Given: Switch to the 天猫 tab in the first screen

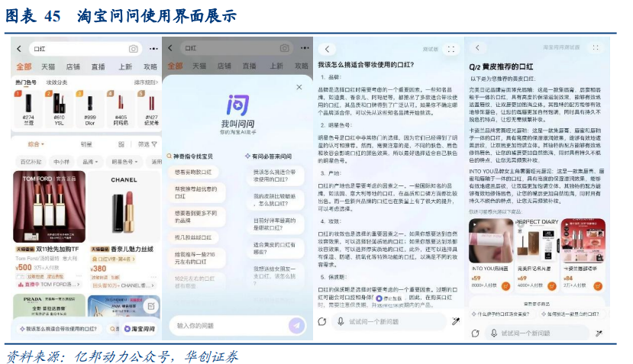Looking at the screenshot, I should [x=48, y=66].
